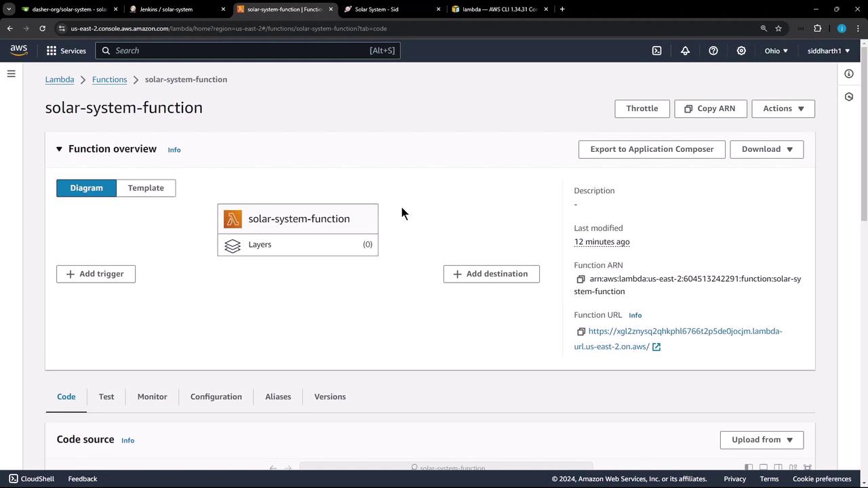Viewport: 868px width, 488px height.
Task: Open Info link beside Code source
Action: pyautogui.click(x=127, y=441)
